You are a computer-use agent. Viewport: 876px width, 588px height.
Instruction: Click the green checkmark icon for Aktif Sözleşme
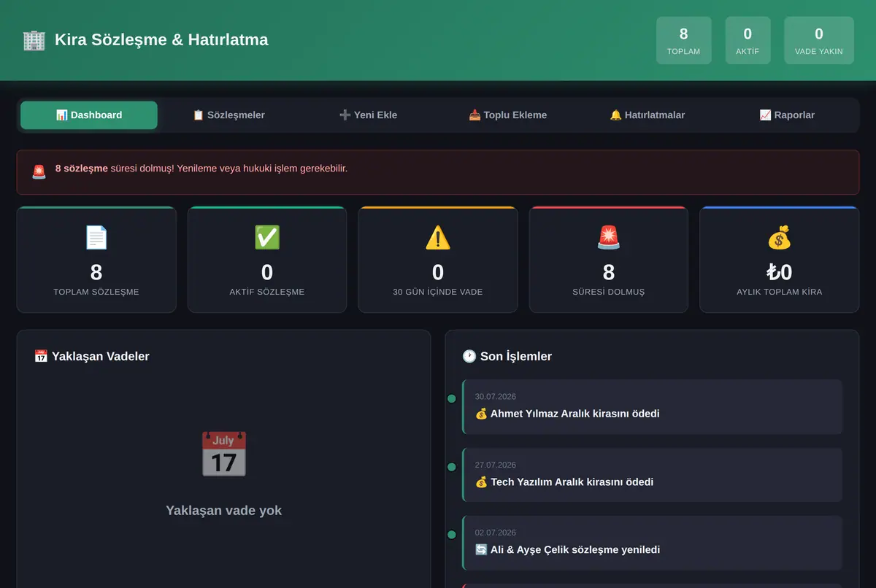pos(267,237)
